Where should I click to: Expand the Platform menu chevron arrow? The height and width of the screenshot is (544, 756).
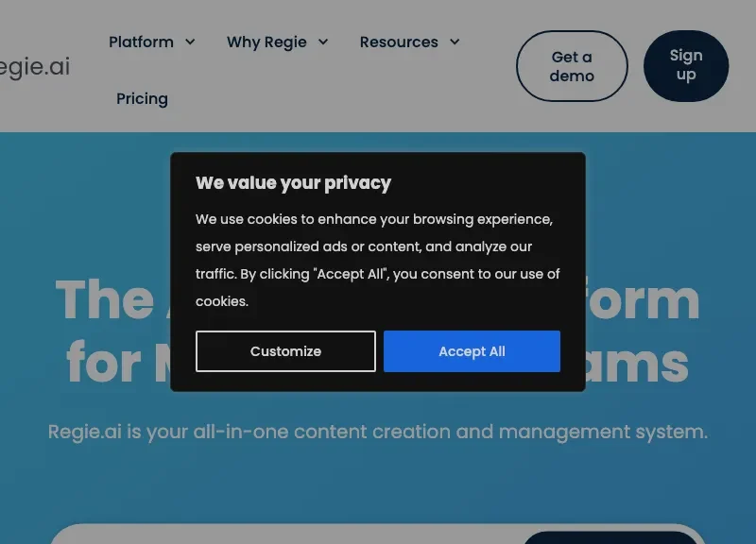click(191, 42)
